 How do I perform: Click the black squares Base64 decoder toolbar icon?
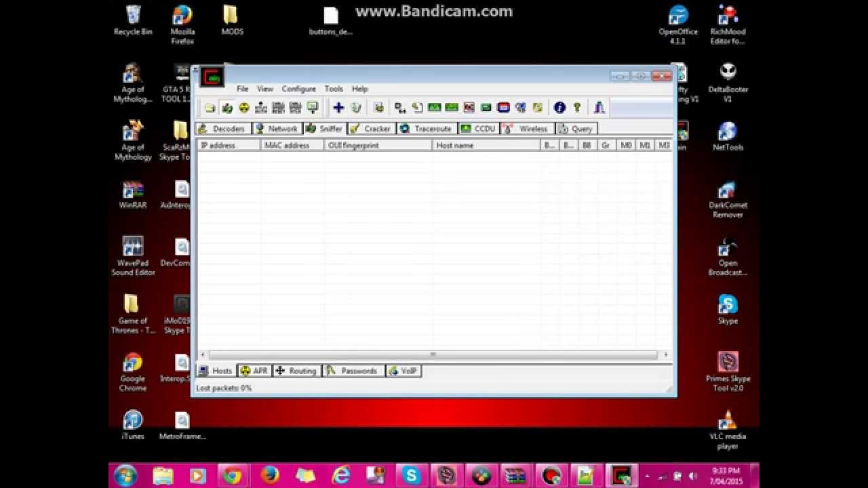[x=400, y=108]
